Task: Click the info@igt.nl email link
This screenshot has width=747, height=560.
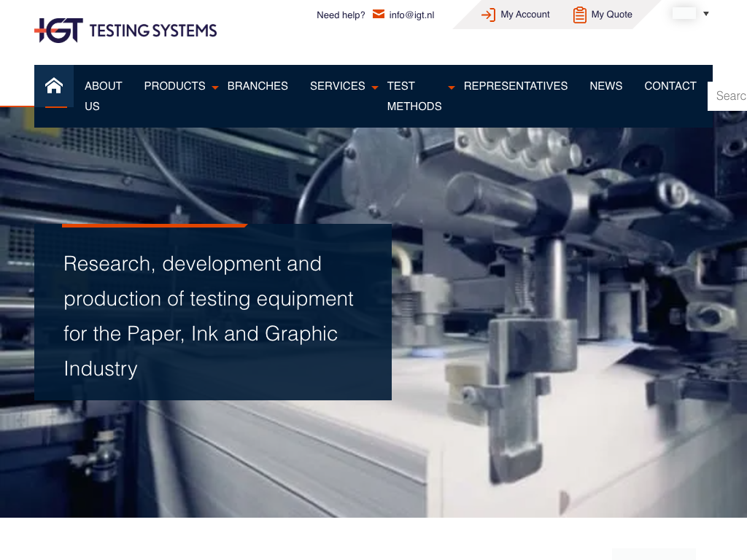Action: 411,15
